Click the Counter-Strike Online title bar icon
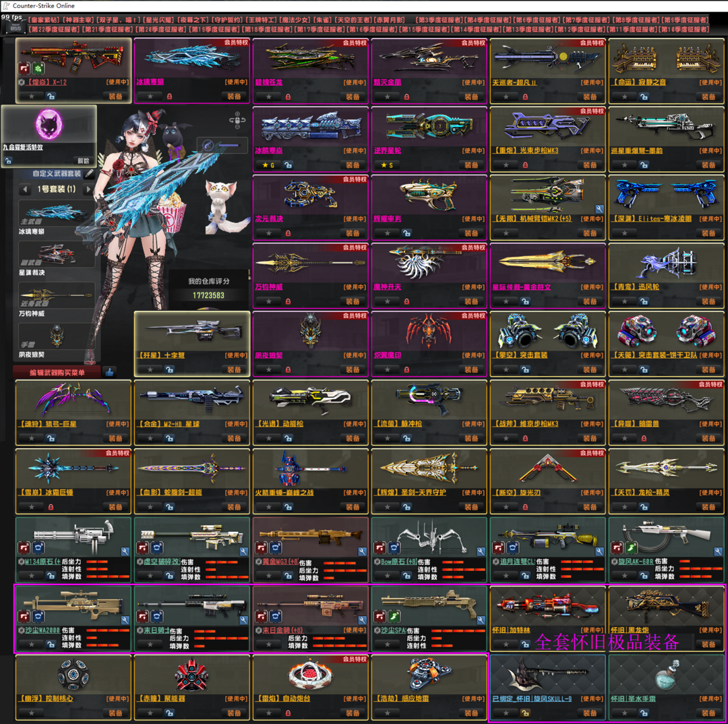This screenshot has height=724, width=728. click(x=6, y=5)
